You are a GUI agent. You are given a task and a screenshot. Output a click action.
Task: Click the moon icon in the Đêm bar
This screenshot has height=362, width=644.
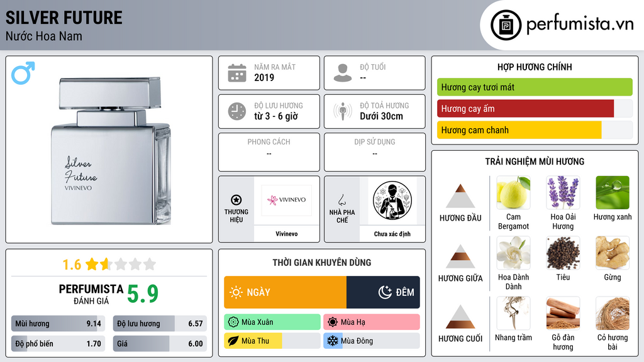(x=385, y=292)
